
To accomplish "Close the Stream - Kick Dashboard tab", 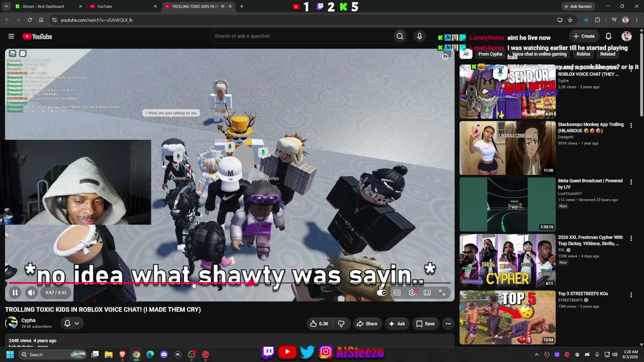I will pos(80,7).
